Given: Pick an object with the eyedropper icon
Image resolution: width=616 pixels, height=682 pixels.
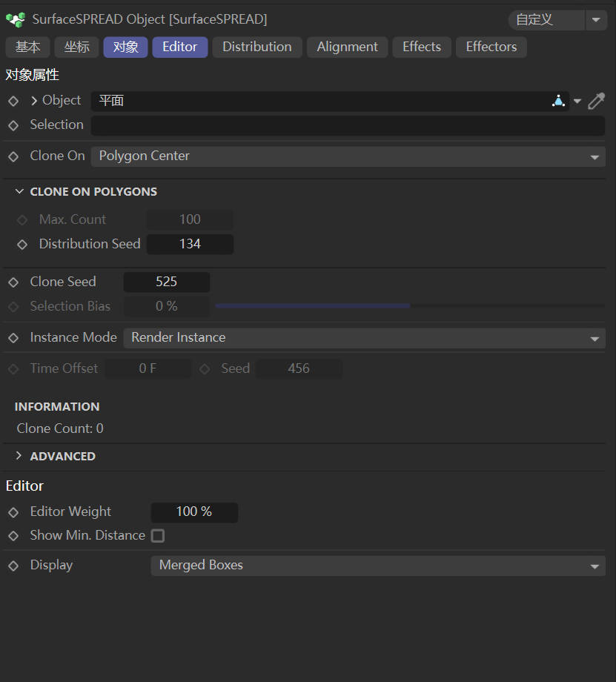Looking at the screenshot, I should click(596, 100).
